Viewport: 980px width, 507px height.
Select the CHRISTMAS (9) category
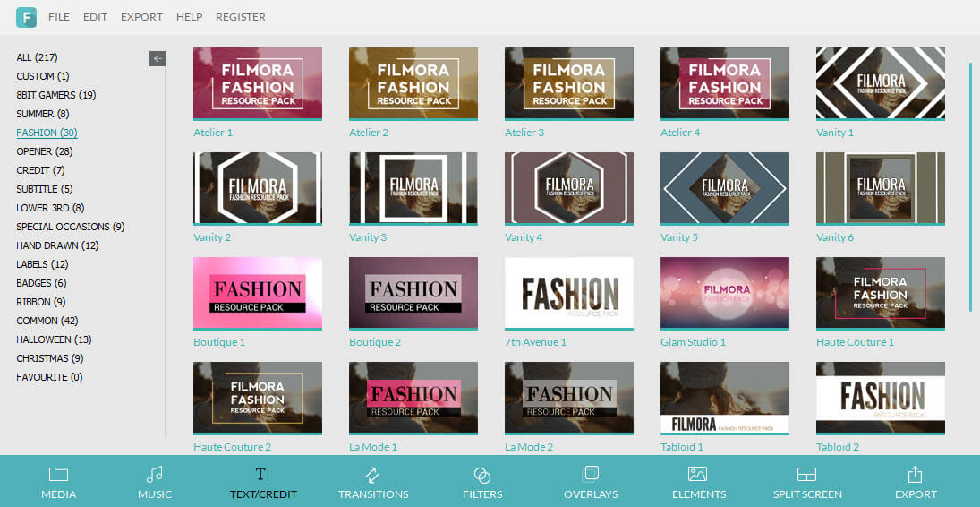50,358
